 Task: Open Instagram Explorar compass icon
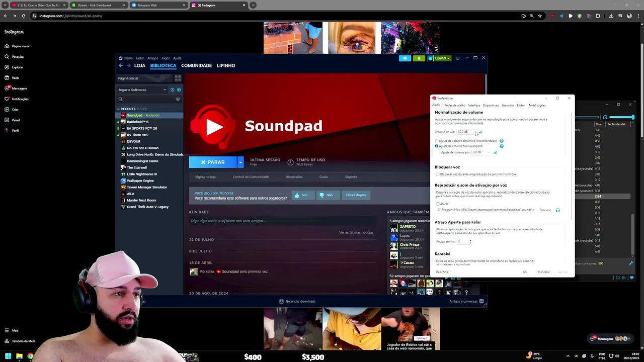click(x=7, y=67)
